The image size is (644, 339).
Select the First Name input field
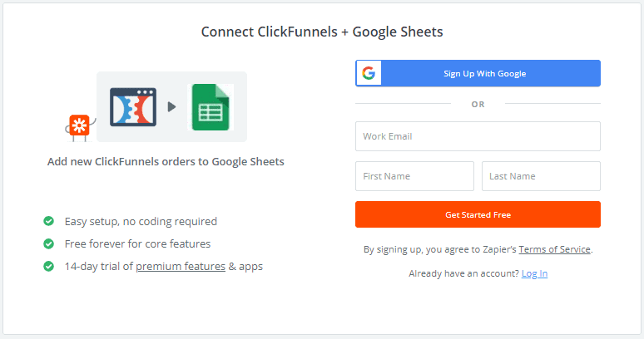click(414, 176)
